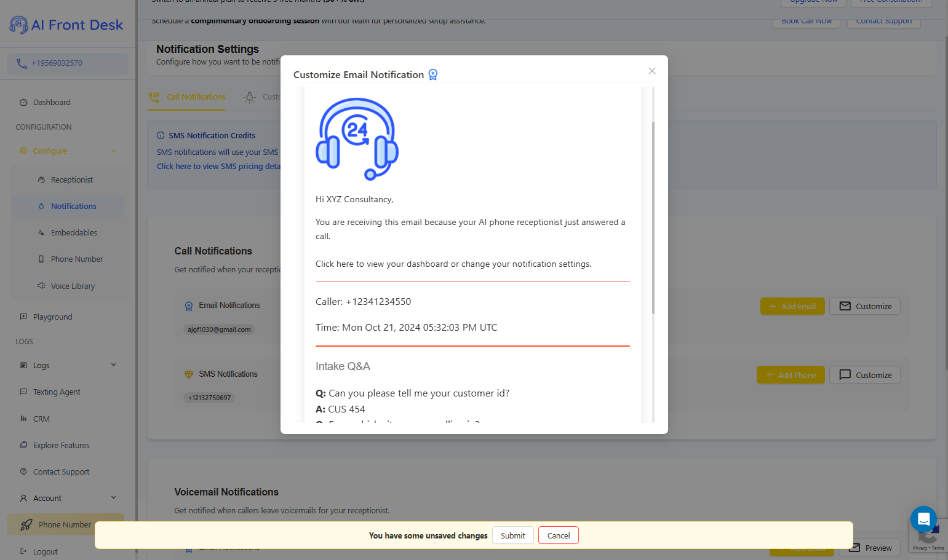The height and width of the screenshot is (560, 948).
Task: Click the ajgf1030@gmail.com email tag
Action: (x=220, y=330)
